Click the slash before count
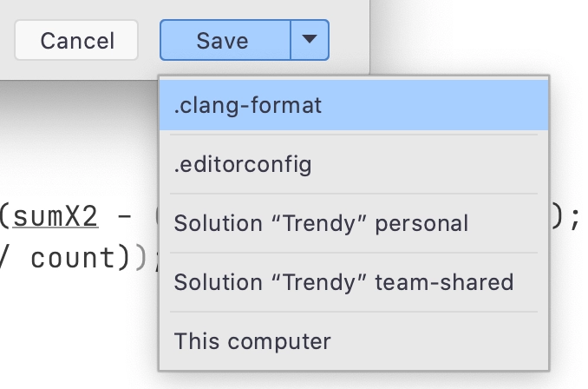588x389 pixels. (x=3, y=258)
